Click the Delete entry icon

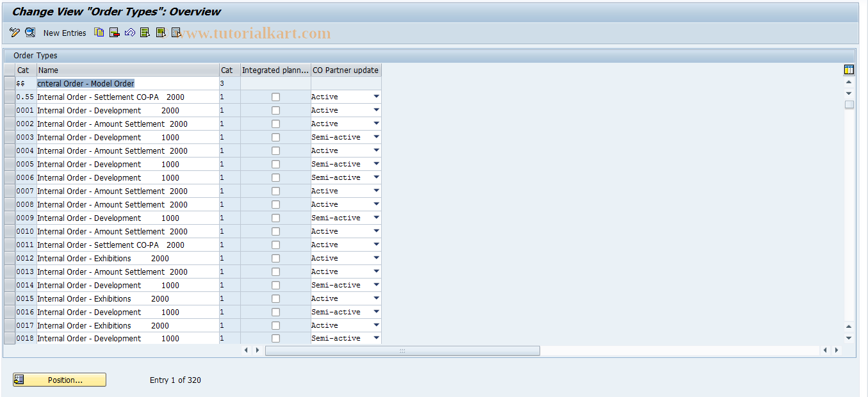pyautogui.click(x=115, y=33)
